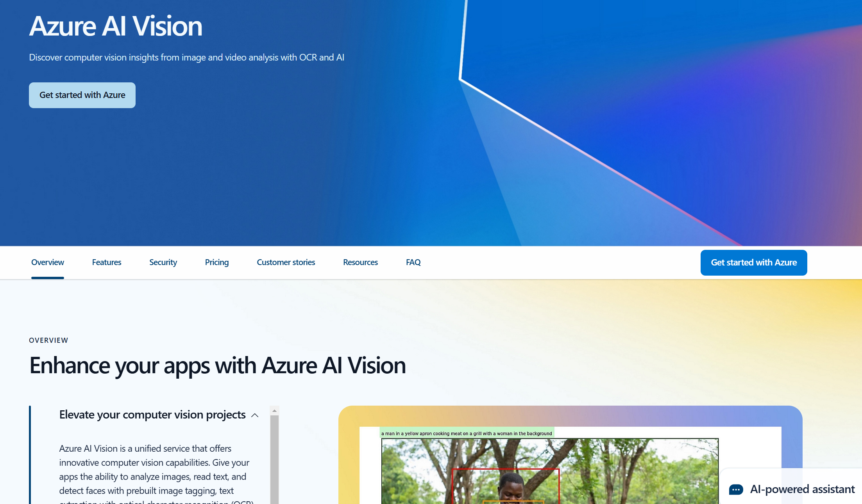
Task: Click the Get started with Azure nav button
Action: click(753, 262)
